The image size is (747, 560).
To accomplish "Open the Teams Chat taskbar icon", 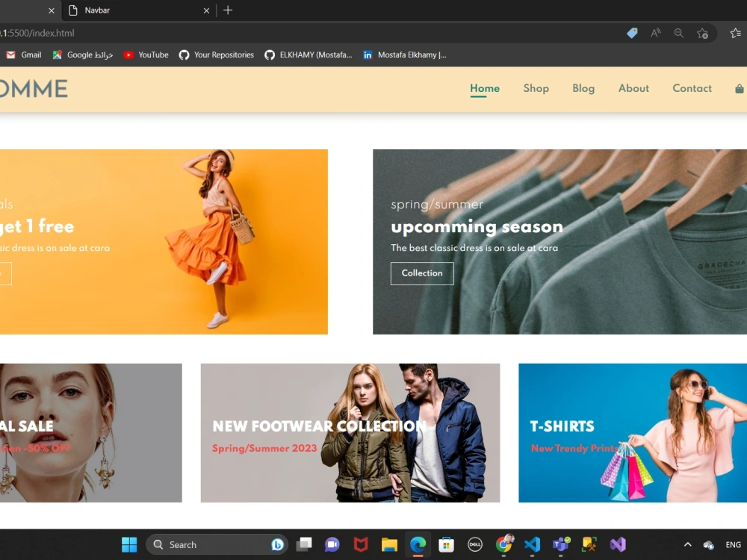I will pos(332,544).
